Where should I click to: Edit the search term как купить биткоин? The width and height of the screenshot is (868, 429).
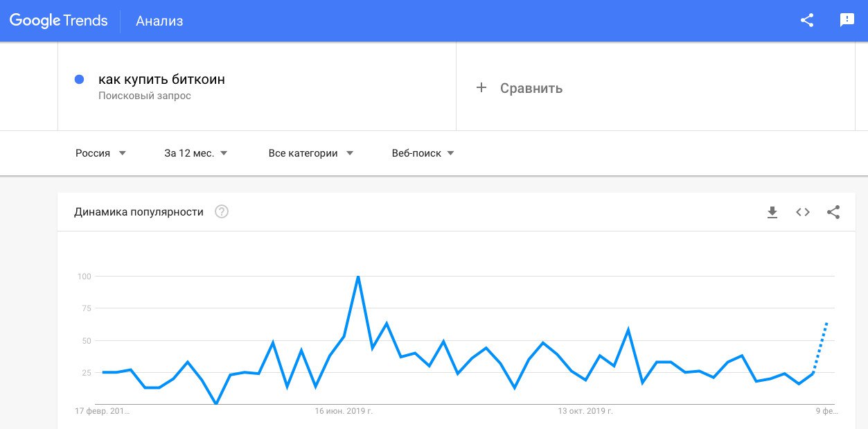coord(161,79)
